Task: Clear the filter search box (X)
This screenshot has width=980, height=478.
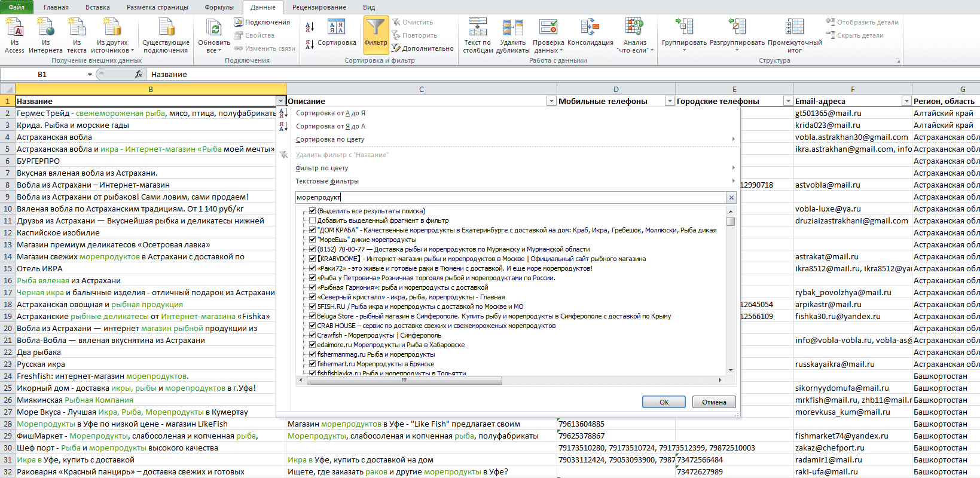Action: pyautogui.click(x=731, y=197)
